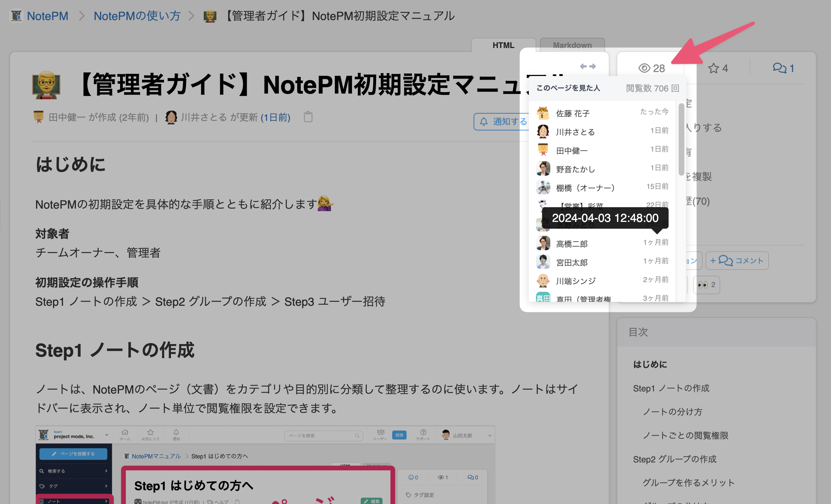Viewport: 831px width, 504px height.
Task: Select 宮田太郎 in viewers list
Action: 602,262
